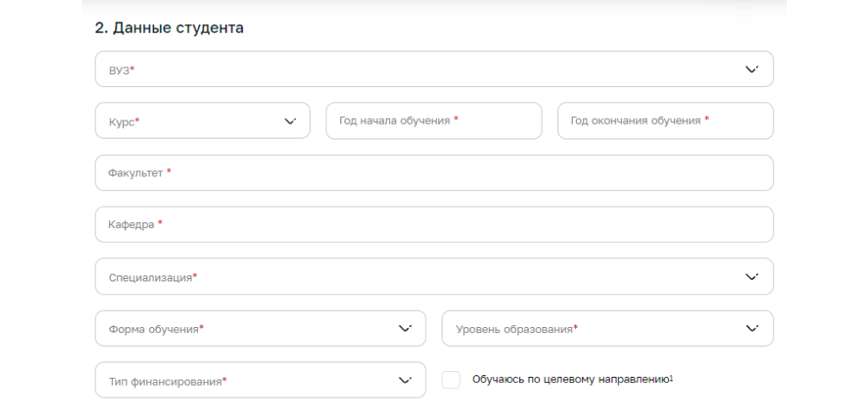The image size is (868, 420).
Task: Click the Специализация chevron icon
Action: point(751,277)
